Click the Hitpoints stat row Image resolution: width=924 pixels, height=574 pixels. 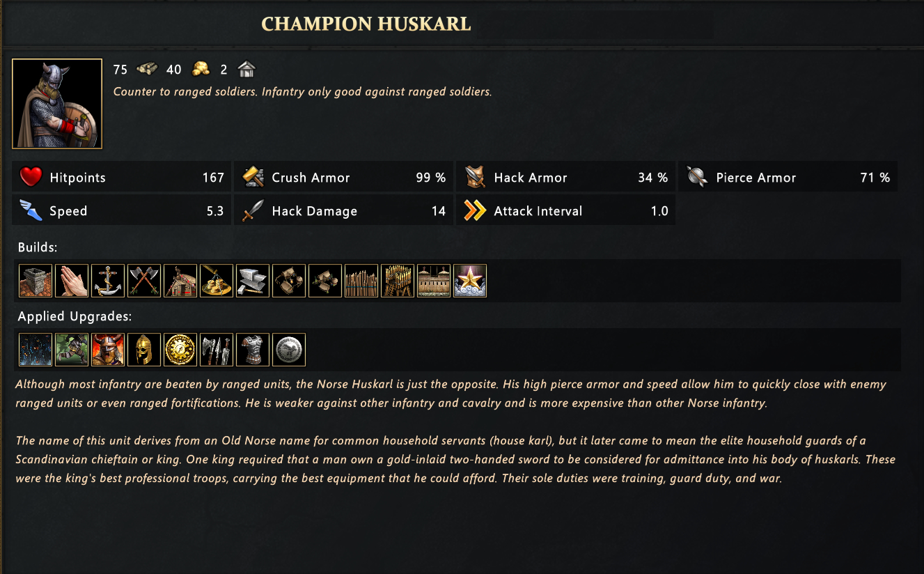122,178
